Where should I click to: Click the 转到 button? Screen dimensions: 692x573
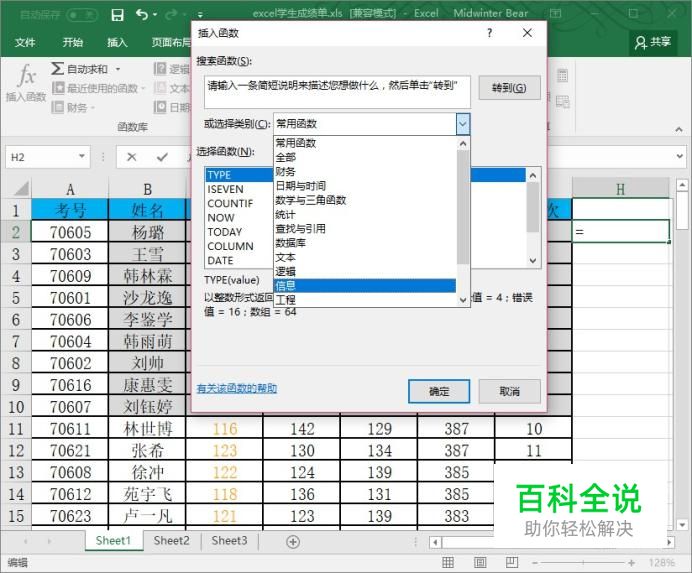[x=509, y=88]
